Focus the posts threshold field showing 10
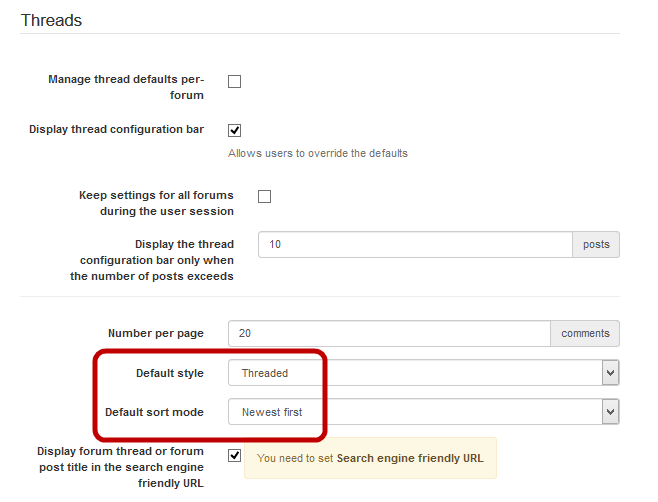 tap(414, 244)
